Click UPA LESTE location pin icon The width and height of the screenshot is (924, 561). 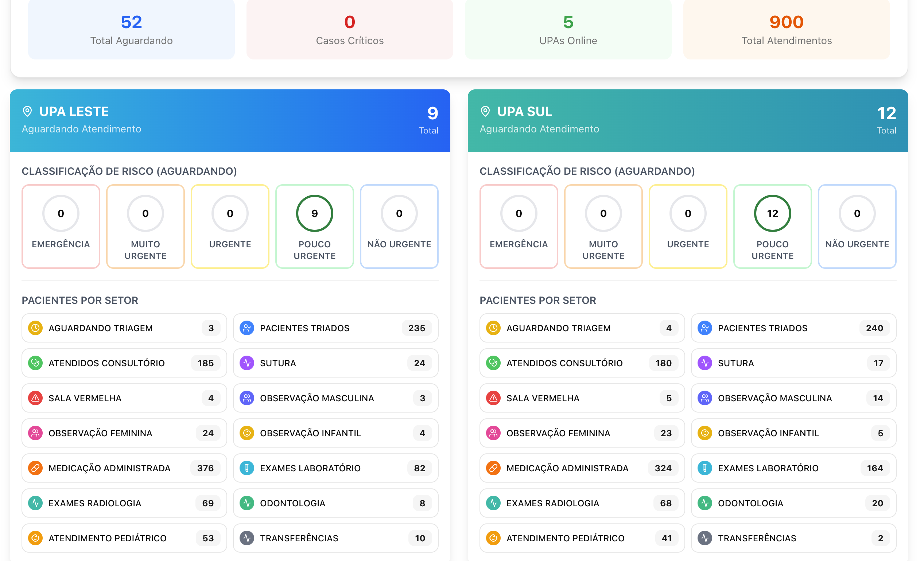pos(27,111)
